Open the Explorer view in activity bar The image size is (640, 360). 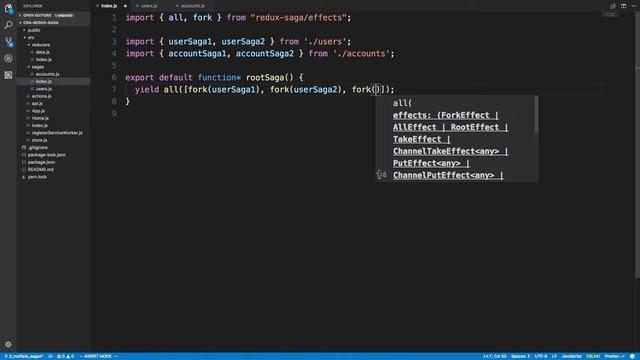8,8
